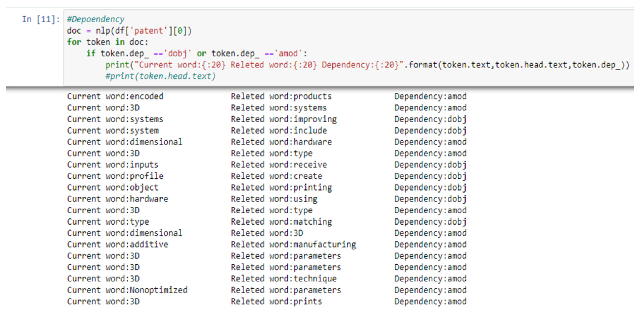Click output text 'Releted word:manufacturing'
Viewport: 644px width, 315px height.
293,245
